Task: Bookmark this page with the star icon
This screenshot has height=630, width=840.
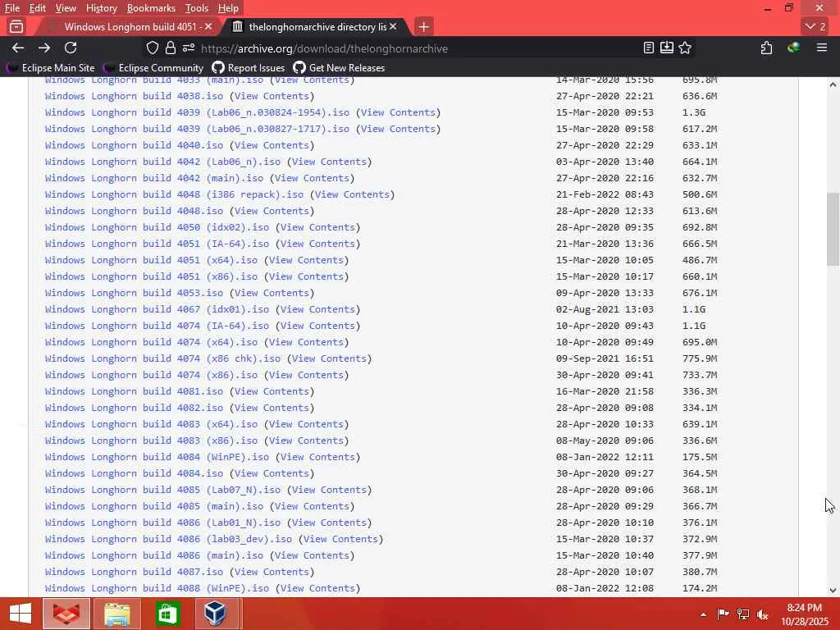Action: pyautogui.click(x=685, y=48)
